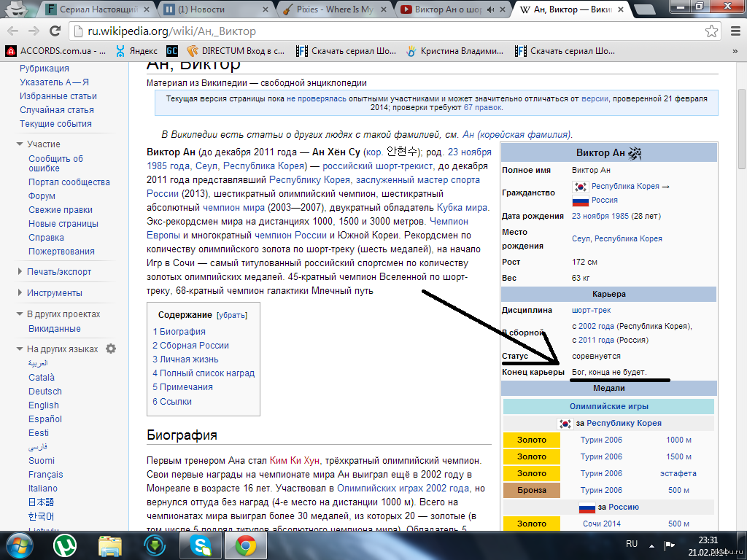Expand the 'Печать/экспорт' sidebar section

pyautogui.click(x=20, y=271)
